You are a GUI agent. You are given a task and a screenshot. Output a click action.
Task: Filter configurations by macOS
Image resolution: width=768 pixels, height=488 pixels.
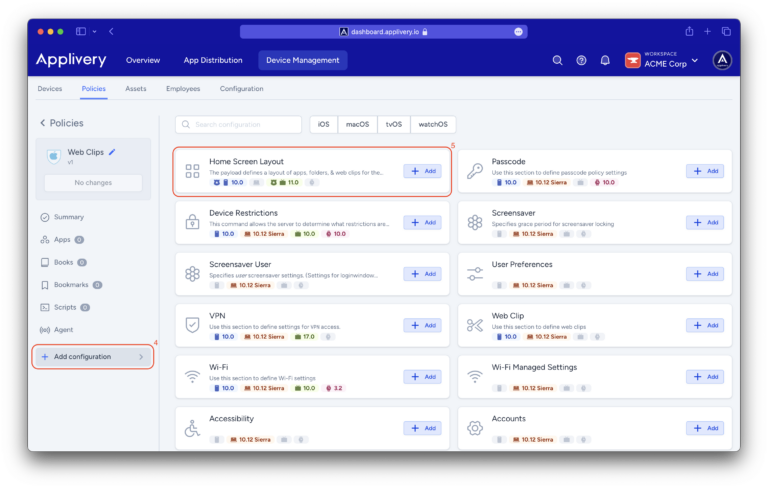[357, 125]
